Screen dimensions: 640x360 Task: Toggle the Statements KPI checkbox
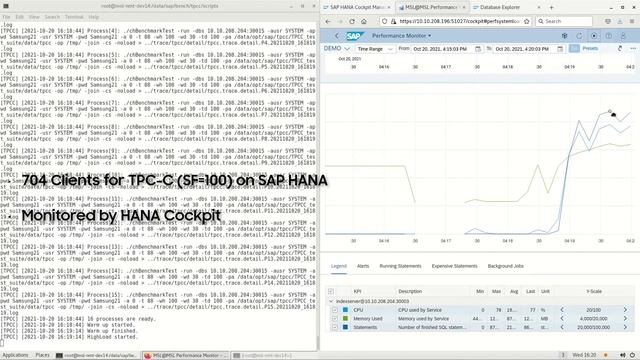(335, 327)
